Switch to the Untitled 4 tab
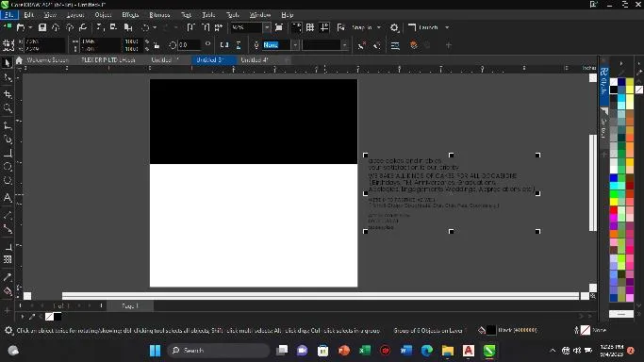 coord(255,60)
